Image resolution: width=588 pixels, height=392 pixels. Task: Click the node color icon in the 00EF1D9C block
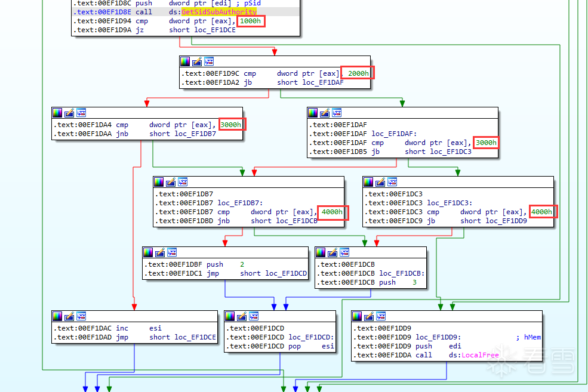[x=185, y=61]
